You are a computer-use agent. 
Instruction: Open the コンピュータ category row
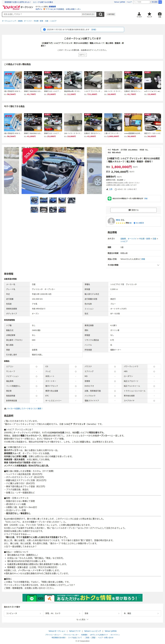click(24, 613)
